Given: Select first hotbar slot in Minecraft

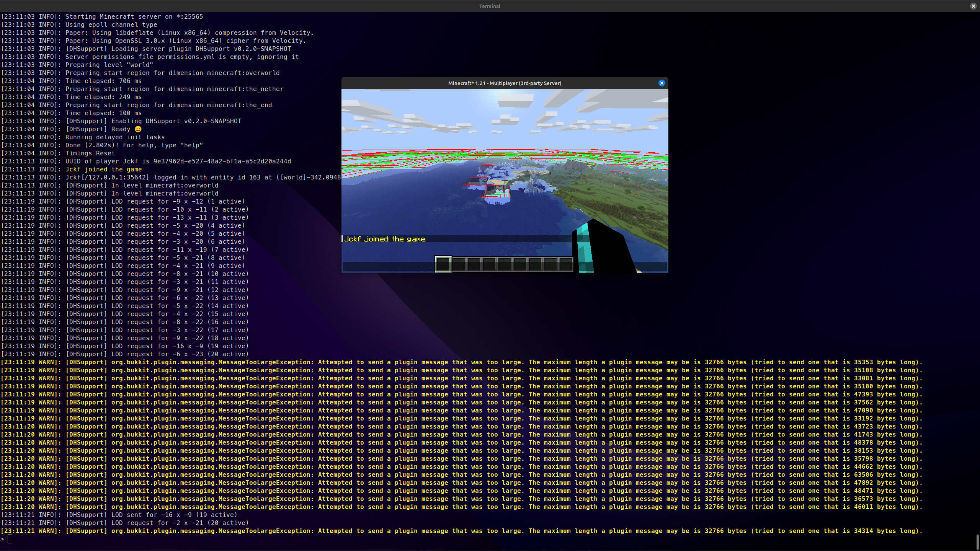Looking at the screenshot, I should coord(443,264).
